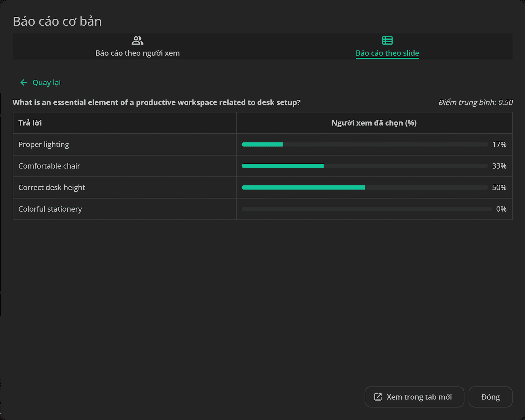Select the Colorful stationery answer row
Viewport: 525px width, 420px height.
262,209
